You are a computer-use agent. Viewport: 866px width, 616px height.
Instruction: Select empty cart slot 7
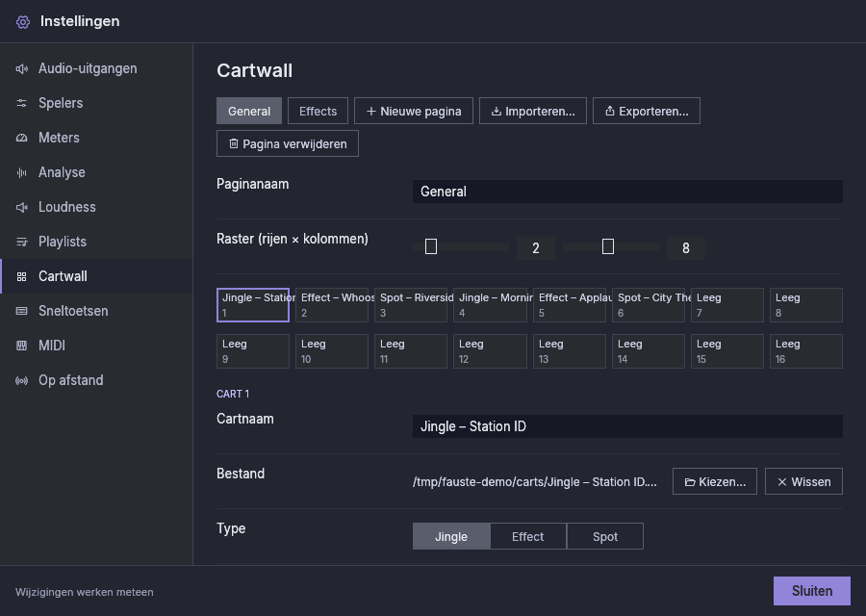click(727, 305)
